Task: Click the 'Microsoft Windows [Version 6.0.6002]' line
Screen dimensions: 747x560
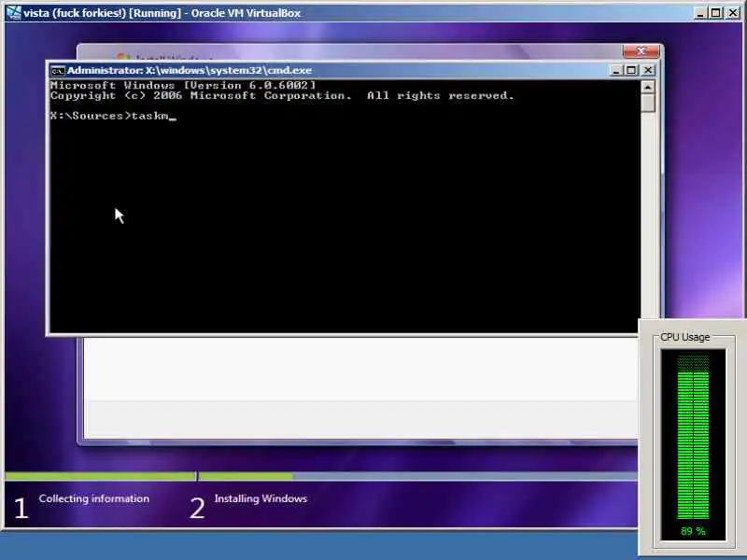Action: (183, 86)
